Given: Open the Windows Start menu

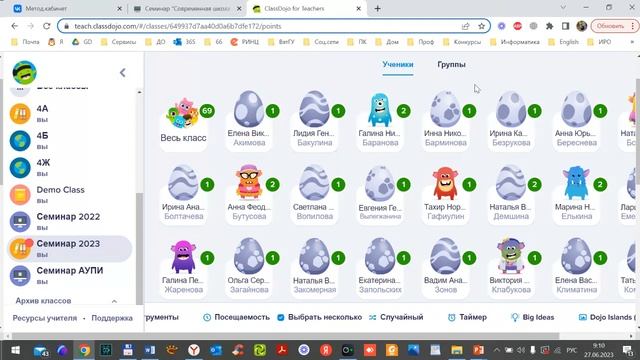Looking at the screenshot, I should pos(16,350).
